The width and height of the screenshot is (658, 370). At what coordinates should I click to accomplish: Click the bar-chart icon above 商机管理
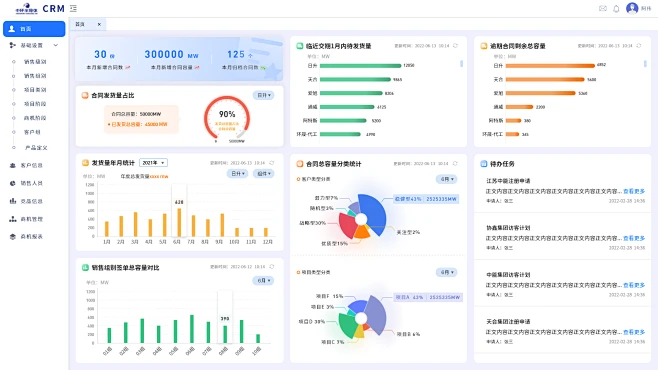click(13, 201)
